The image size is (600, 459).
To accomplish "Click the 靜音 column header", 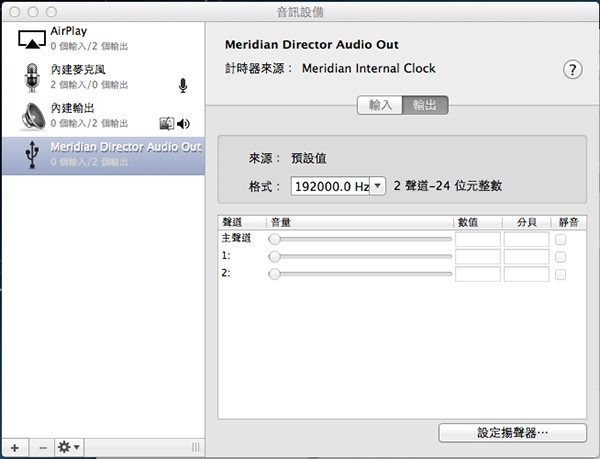I will pyautogui.click(x=569, y=223).
